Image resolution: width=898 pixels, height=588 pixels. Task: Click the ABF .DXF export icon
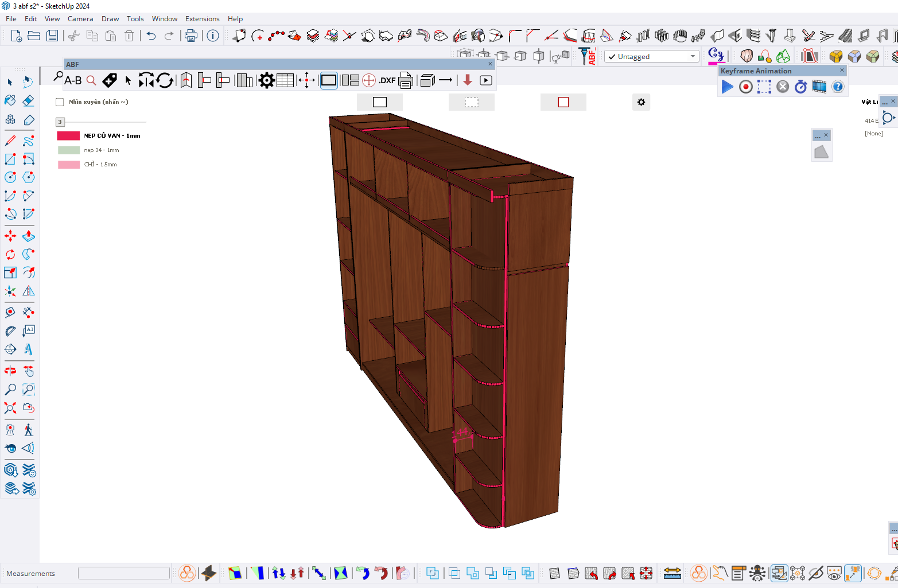pyautogui.click(x=387, y=81)
